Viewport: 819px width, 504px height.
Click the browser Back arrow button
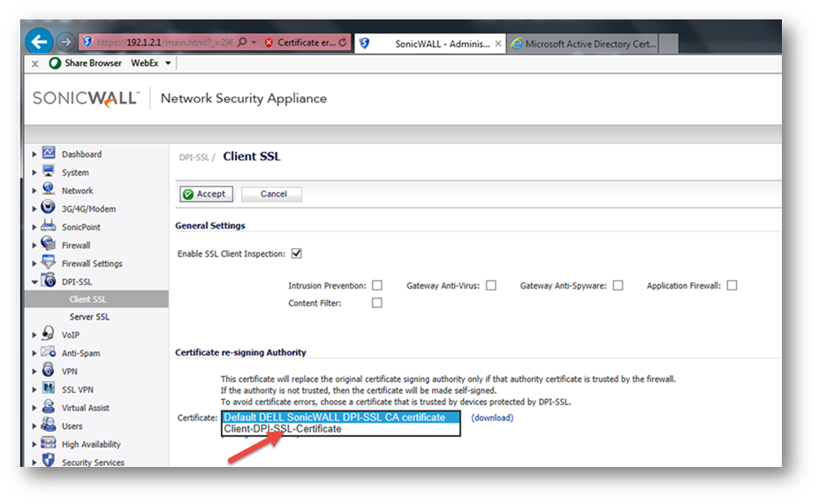click(x=39, y=41)
